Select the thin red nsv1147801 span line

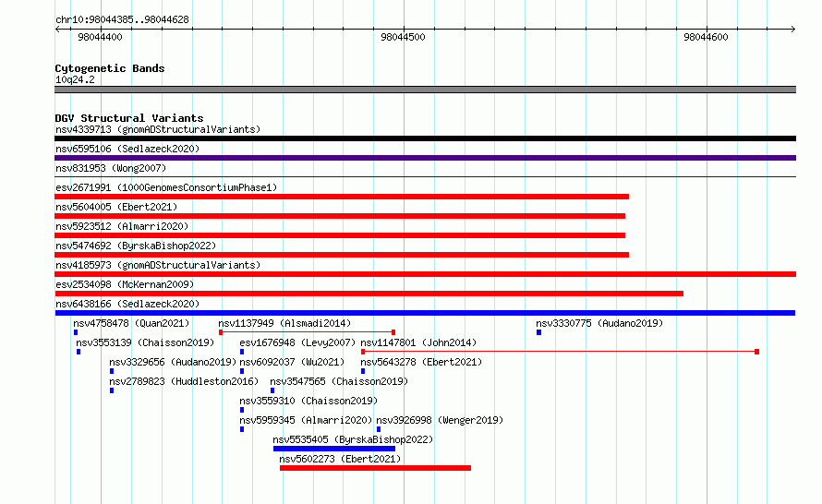click(560, 352)
